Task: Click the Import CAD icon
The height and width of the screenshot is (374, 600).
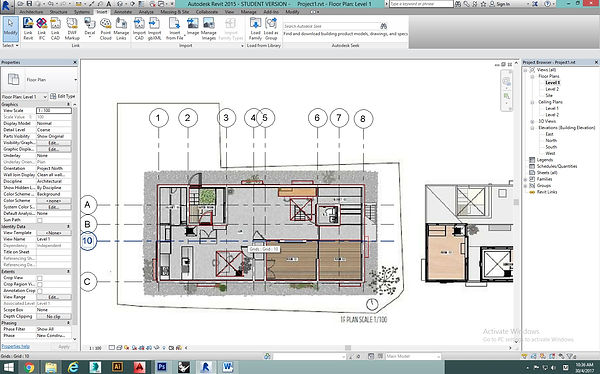Action: point(139,29)
